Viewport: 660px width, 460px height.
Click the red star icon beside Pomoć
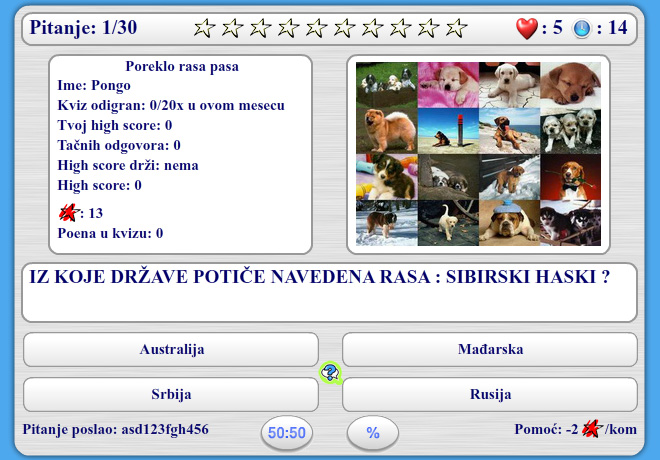594,430
